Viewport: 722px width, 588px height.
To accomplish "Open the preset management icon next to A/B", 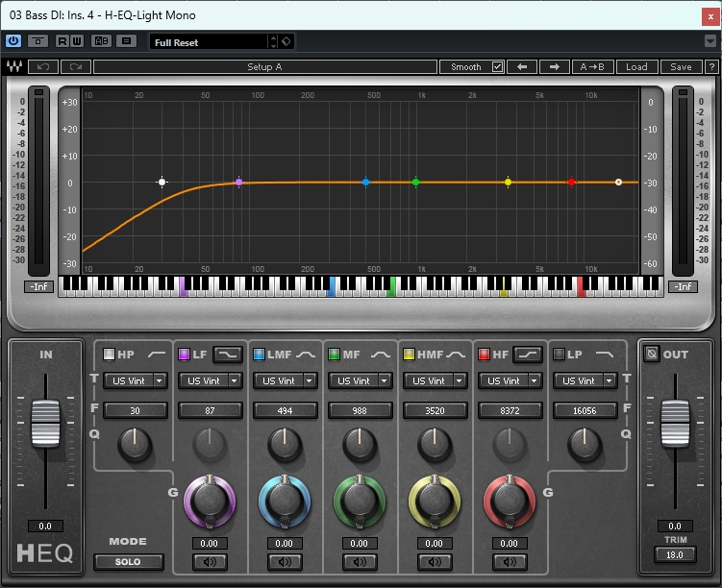I will point(126,41).
